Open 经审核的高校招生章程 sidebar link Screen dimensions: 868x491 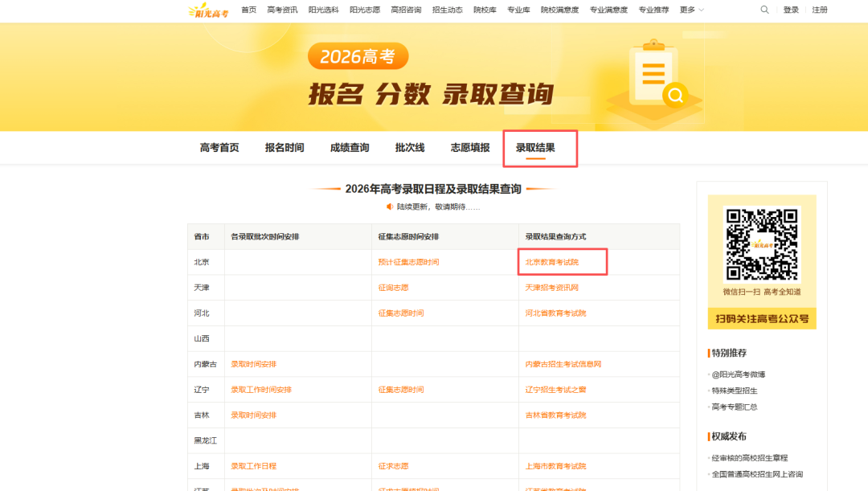(750, 458)
